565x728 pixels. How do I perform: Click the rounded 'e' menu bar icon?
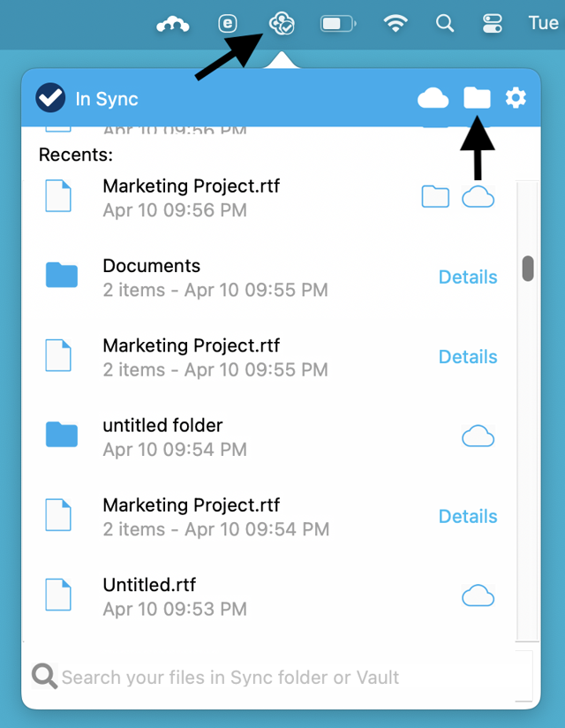coord(227,24)
